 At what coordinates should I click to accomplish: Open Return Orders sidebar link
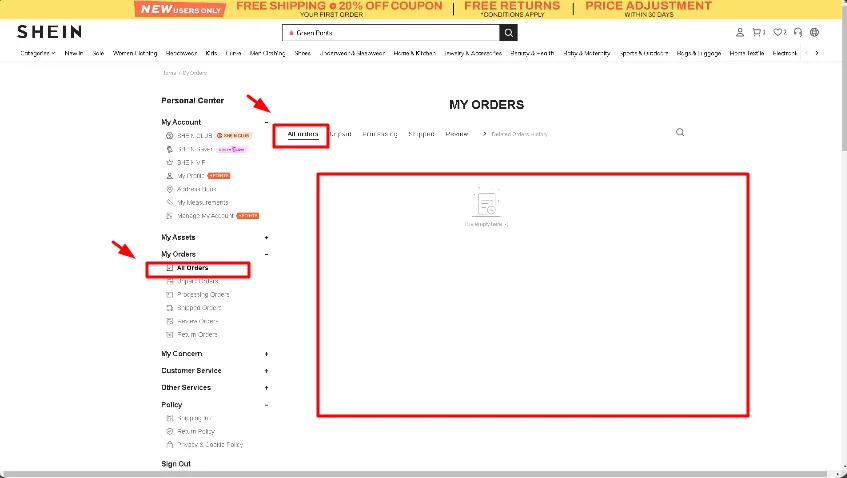coord(197,335)
